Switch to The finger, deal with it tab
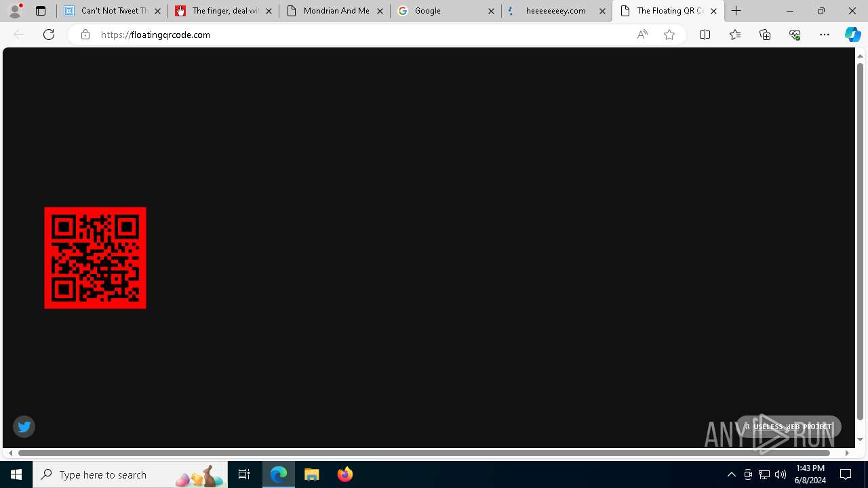Image resolution: width=868 pixels, height=488 pixels. click(223, 11)
